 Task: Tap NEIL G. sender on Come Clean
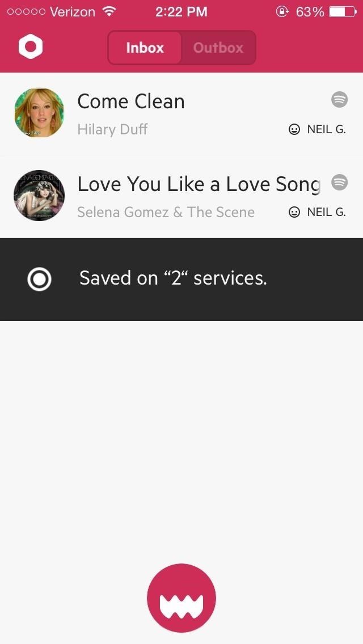click(326, 130)
